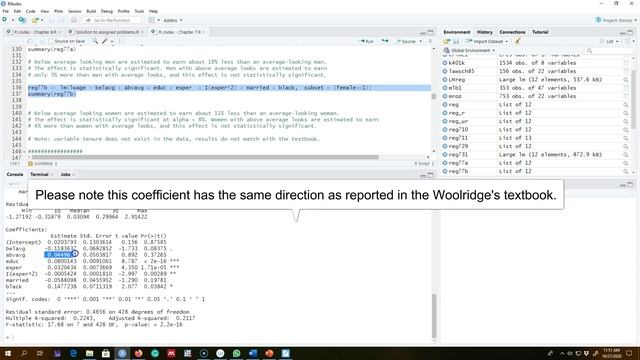Image resolution: width=640 pixels, height=360 pixels.
Task: Click the highlighted abvavg coefficient estimate
Action: click(x=59, y=255)
